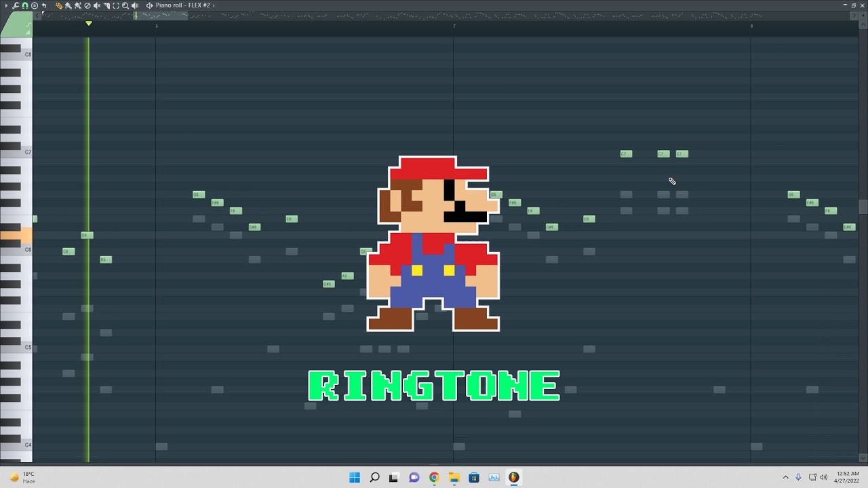Image resolution: width=868 pixels, height=488 pixels.
Task: Select the Paint brush tool
Action: pyautogui.click(x=68, y=5)
